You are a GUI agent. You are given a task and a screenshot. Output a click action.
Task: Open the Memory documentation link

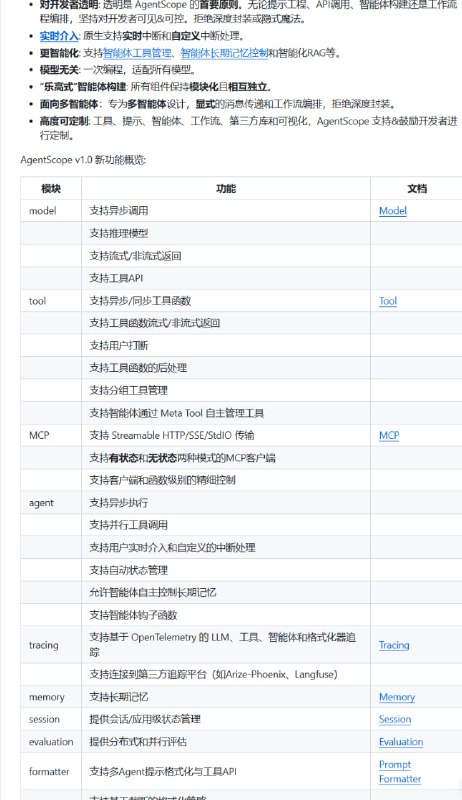click(397, 697)
